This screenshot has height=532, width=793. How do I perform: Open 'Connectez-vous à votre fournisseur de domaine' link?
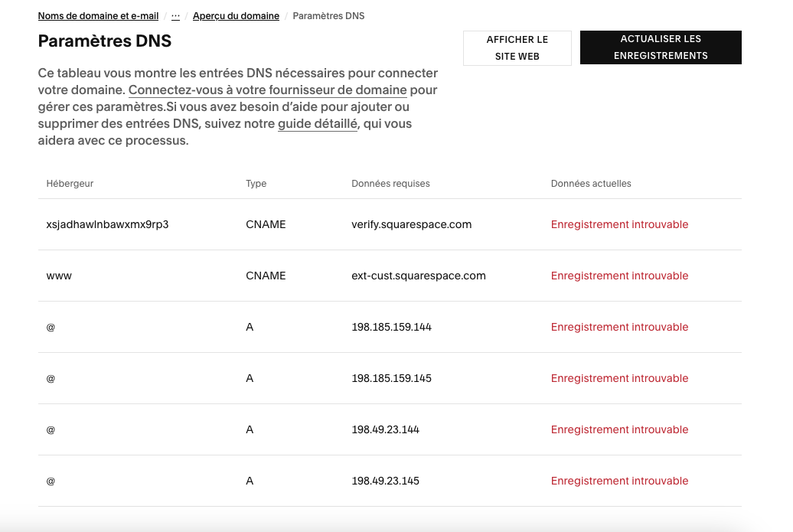(267, 90)
